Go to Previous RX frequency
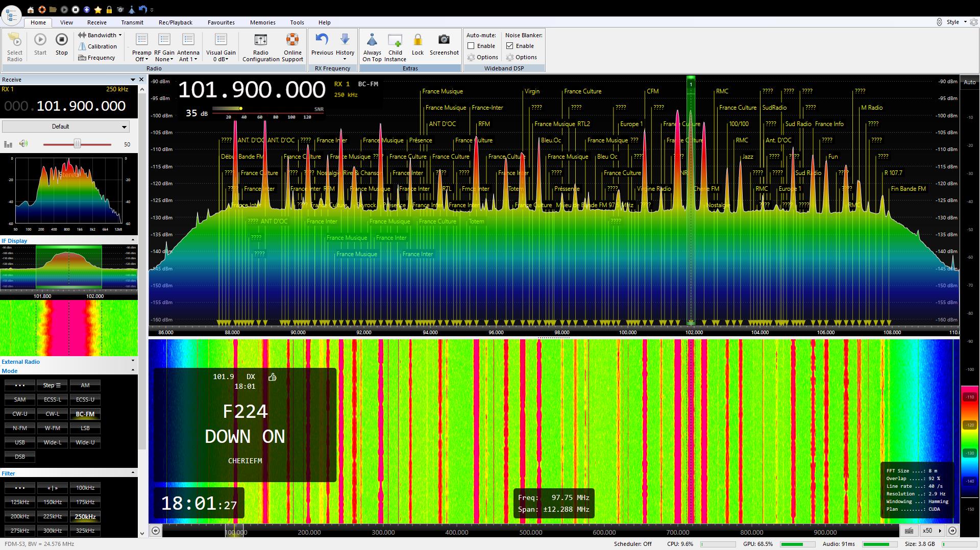 [322, 40]
